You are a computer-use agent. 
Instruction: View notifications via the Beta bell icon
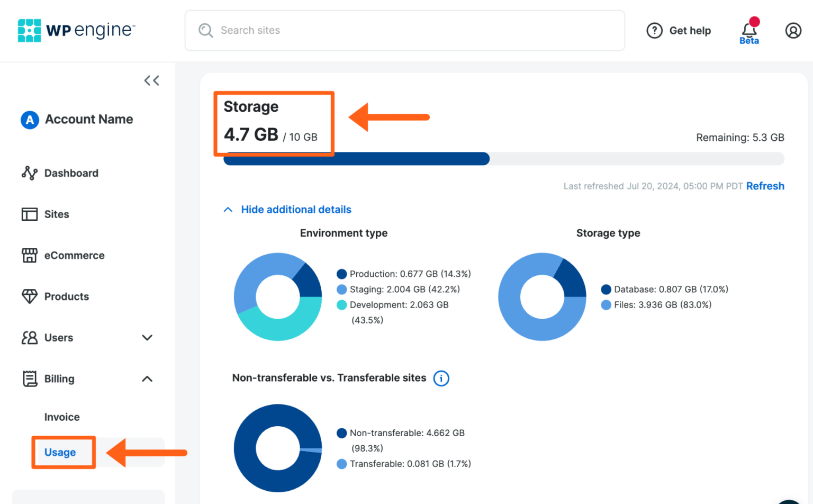748,29
